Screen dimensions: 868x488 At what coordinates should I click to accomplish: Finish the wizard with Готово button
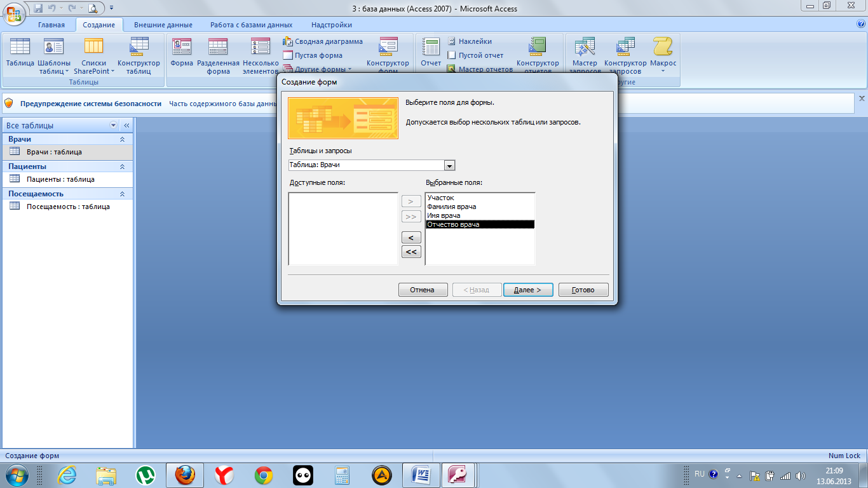point(583,290)
